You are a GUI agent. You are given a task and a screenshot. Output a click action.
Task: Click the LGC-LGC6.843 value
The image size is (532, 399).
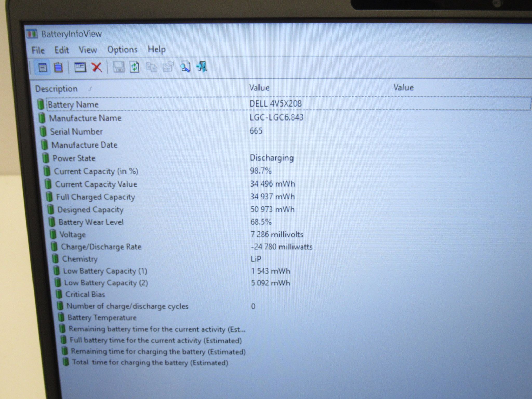(x=276, y=117)
